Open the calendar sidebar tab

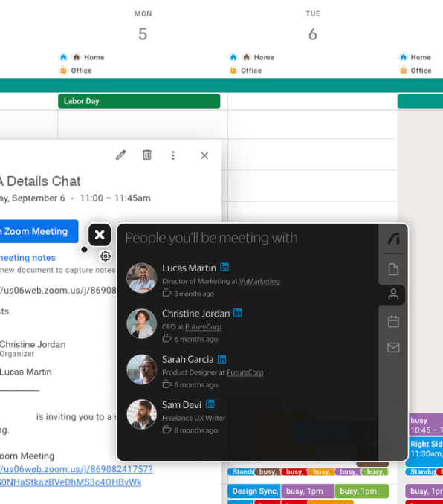pos(393,321)
